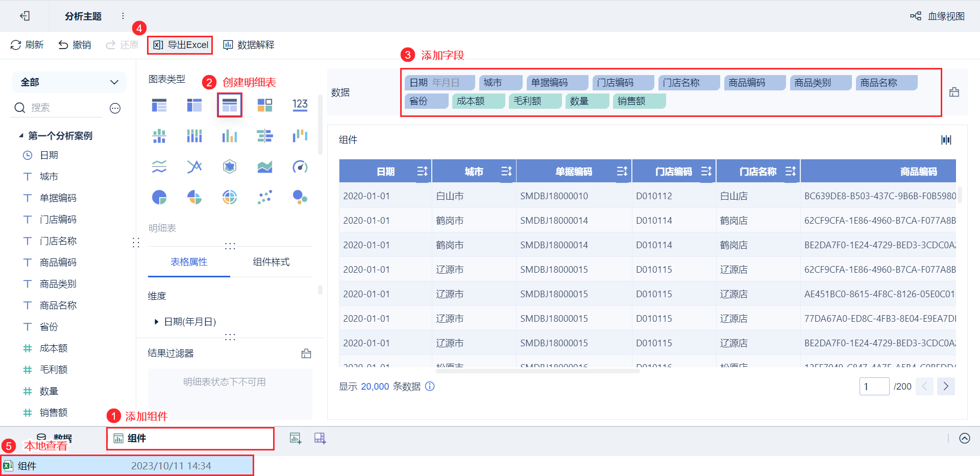Choose the scatter plot chart icon
The width and height of the screenshot is (980, 476).
coord(265,197)
